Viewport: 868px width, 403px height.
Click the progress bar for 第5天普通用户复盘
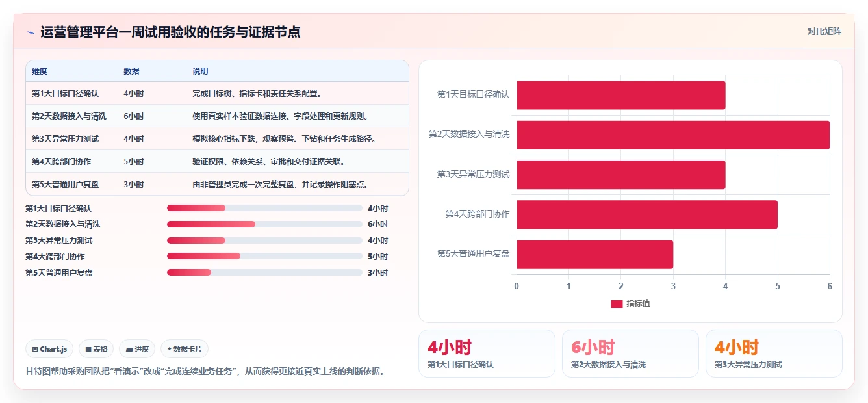click(264, 272)
